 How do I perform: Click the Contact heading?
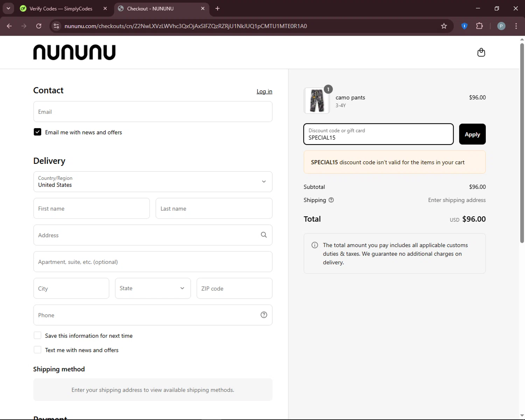[x=48, y=90]
